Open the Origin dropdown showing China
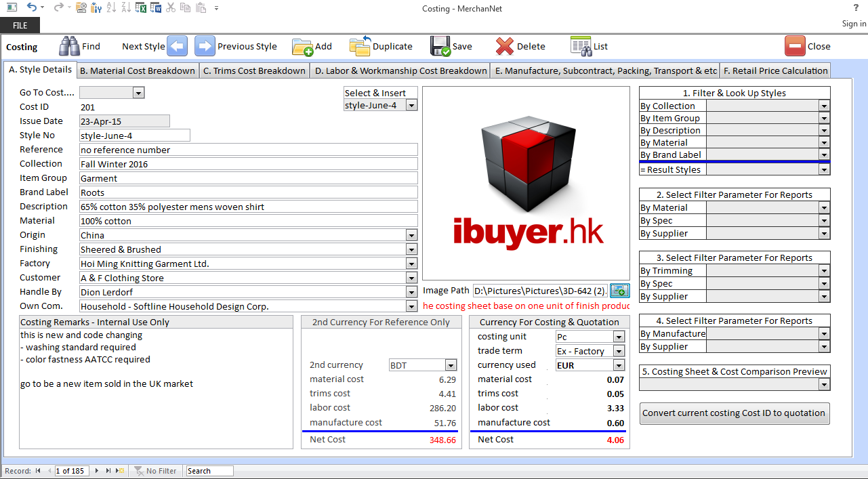The width and height of the screenshot is (868, 479). (411, 235)
